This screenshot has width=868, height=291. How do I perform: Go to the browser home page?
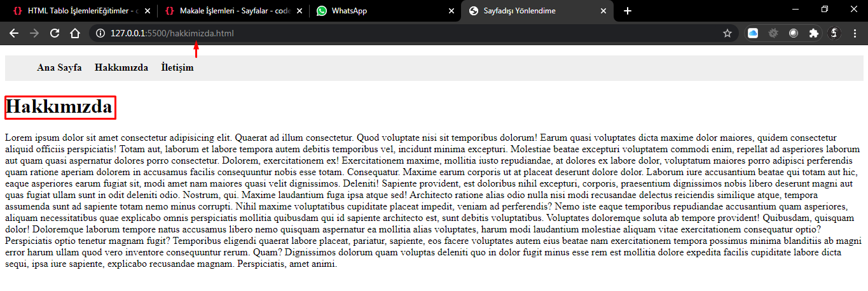pyautogui.click(x=74, y=33)
